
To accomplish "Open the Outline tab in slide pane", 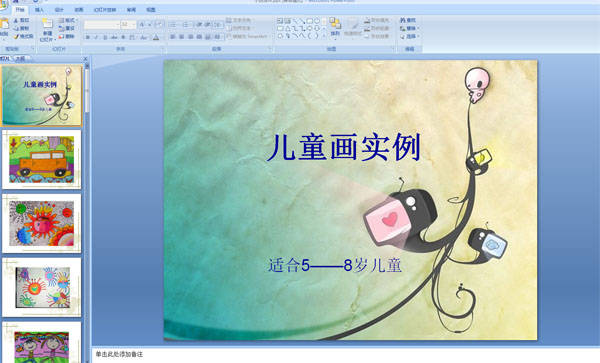I will [x=20, y=59].
